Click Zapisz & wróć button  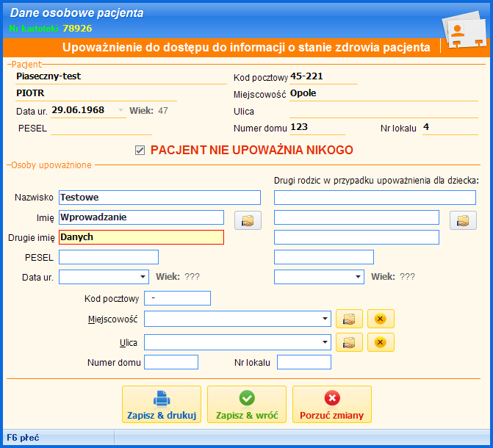point(247,405)
